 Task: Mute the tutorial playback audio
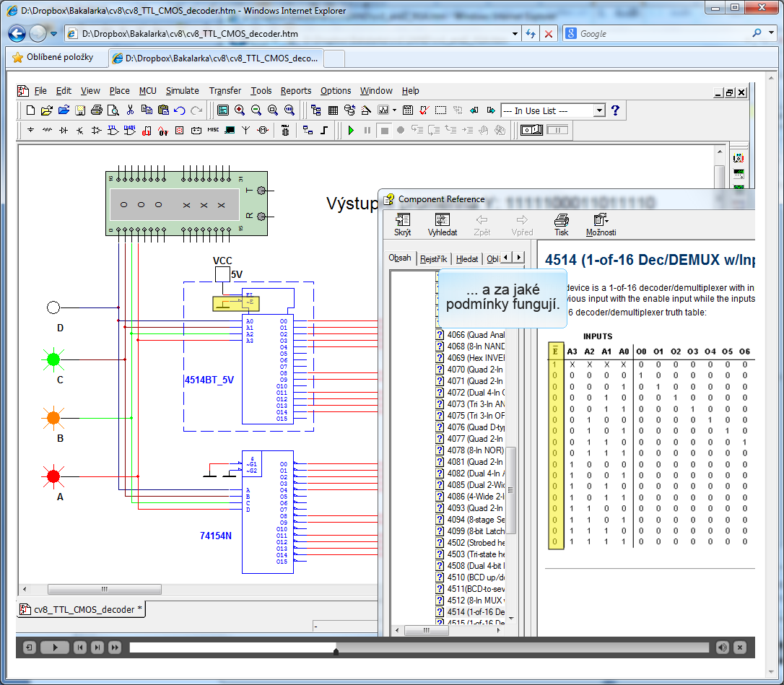pyautogui.click(x=723, y=648)
